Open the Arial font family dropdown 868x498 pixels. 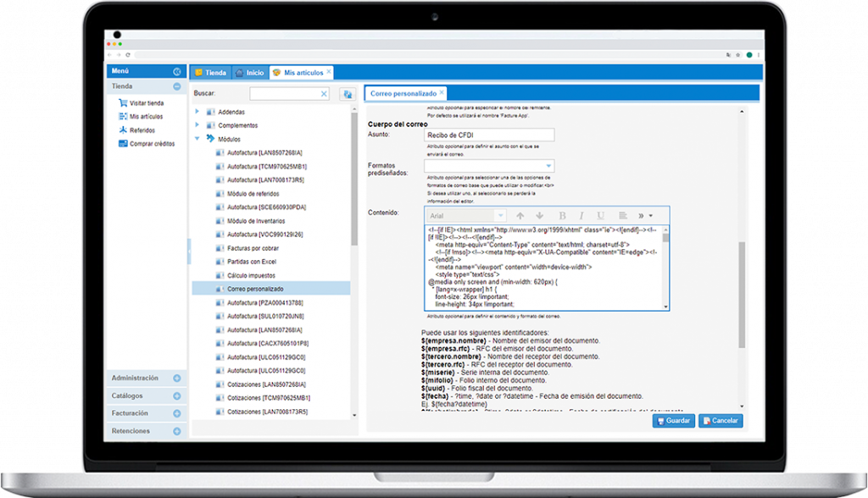click(x=500, y=216)
